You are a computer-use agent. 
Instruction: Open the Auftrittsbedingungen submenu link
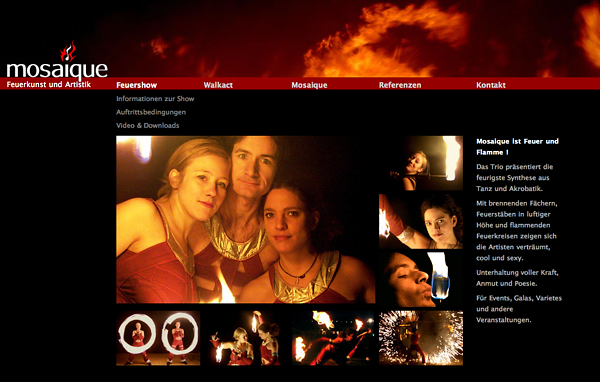151,112
